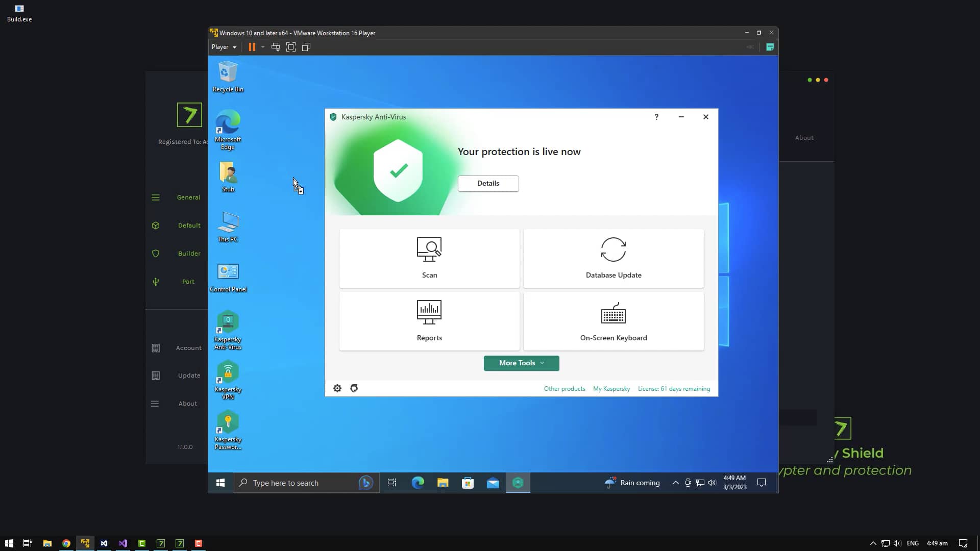Image resolution: width=980 pixels, height=551 pixels.
Task: Open Microsoft Edge from the guest taskbar
Action: tap(418, 482)
